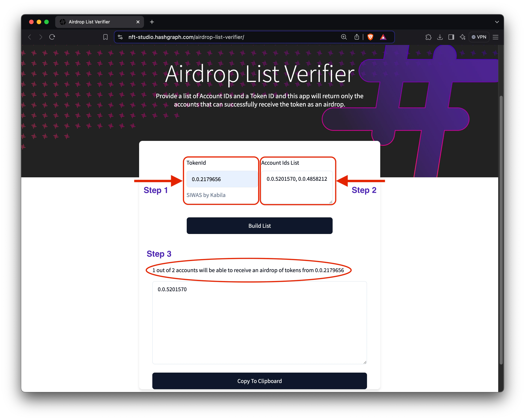Open Brave Shields lion icon
The image size is (525, 420).
(x=370, y=37)
